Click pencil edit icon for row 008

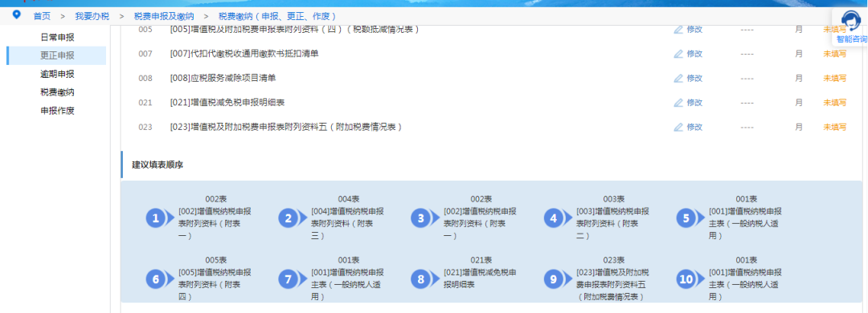[x=678, y=78]
